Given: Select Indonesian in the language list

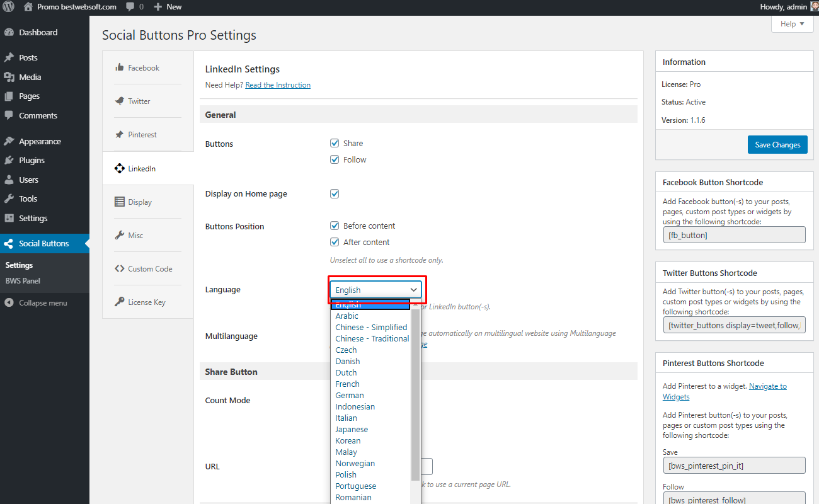Looking at the screenshot, I should [x=370, y=407].
